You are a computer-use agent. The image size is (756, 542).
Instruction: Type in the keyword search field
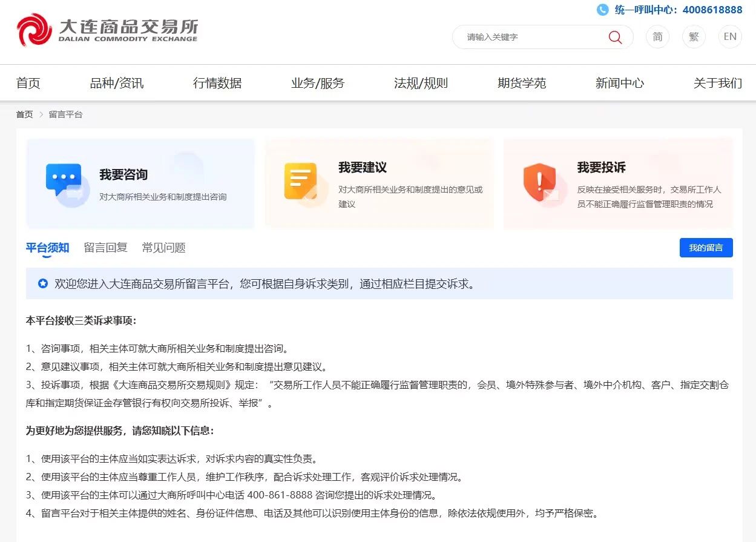point(533,37)
